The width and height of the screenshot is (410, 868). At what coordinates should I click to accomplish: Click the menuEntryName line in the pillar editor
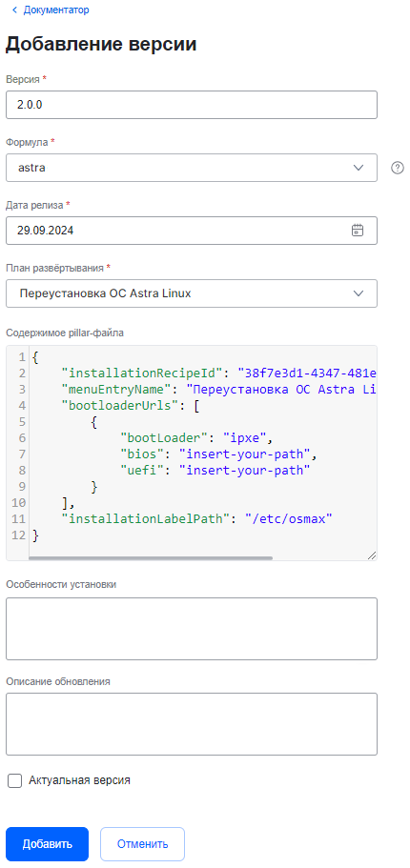pyautogui.click(x=219, y=390)
